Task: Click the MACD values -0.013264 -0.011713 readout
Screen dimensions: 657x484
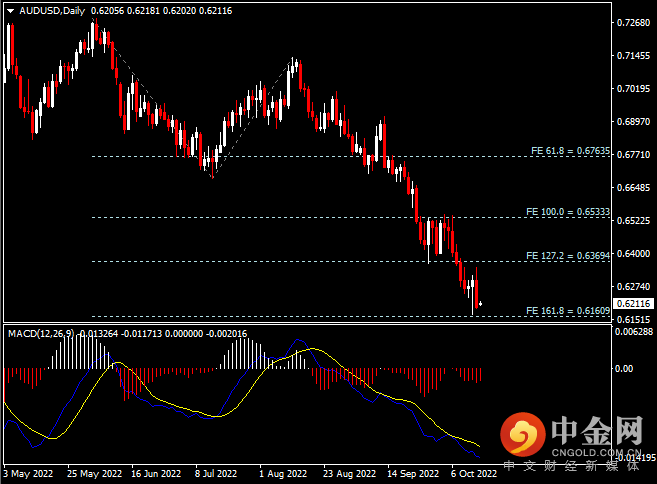Action: [x=120, y=334]
